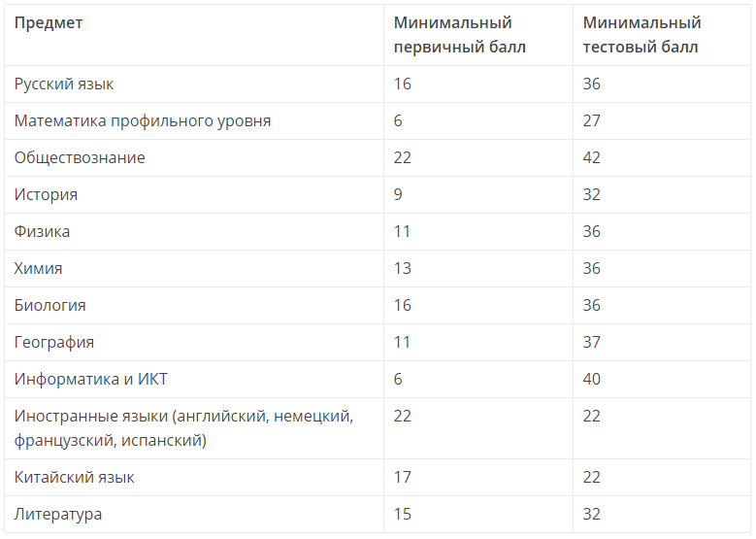Select the 'Физика' subject cell
Image resolution: width=756 pixels, height=539 pixels.
pos(42,231)
